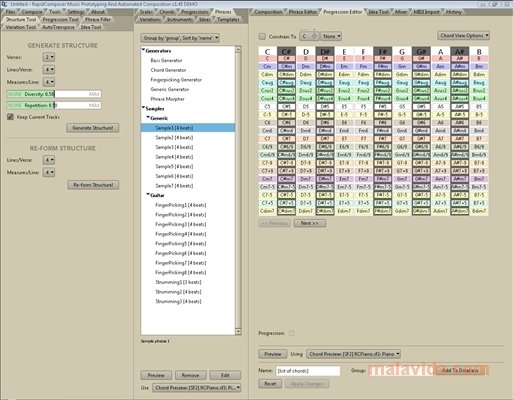Select the Bass Generator item
513x400 pixels.
pos(166,60)
